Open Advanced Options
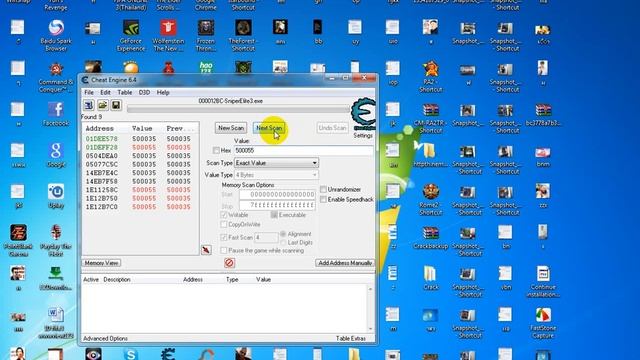640x360 pixels. pos(105,338)
